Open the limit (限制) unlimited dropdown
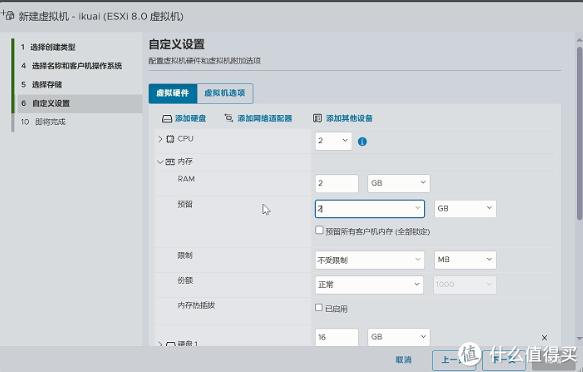Viewport: 583px width, 372px height. (369, 260)
